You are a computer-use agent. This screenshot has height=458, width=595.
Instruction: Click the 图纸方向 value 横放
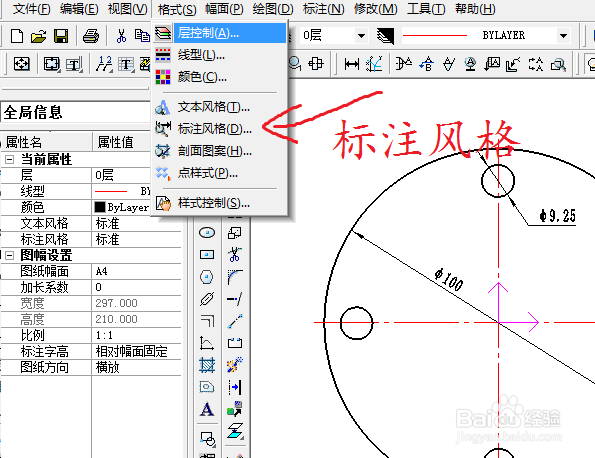(x=107, y=367)
